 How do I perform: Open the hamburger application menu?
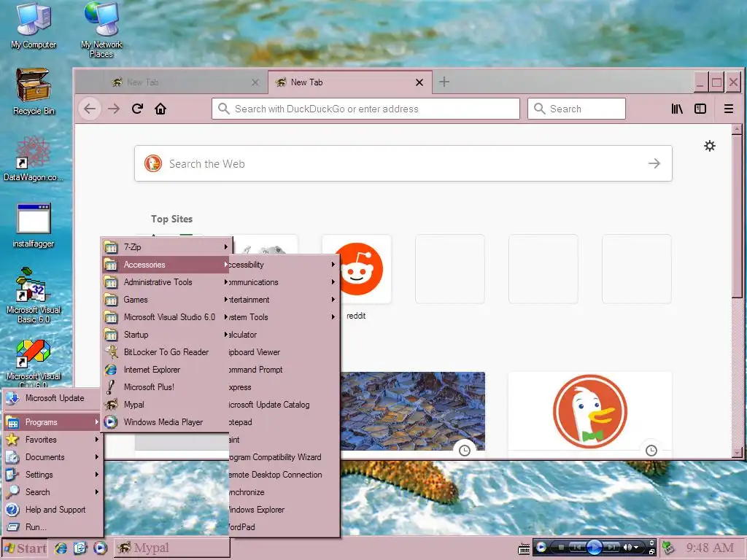729,109
